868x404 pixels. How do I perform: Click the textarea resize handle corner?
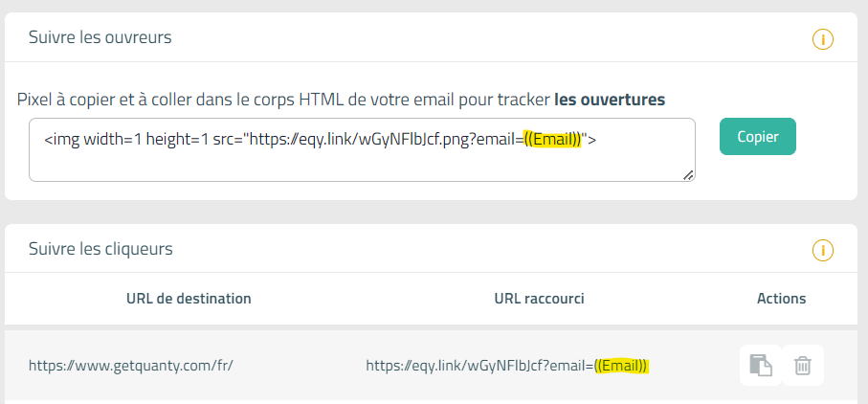[688, 175]
